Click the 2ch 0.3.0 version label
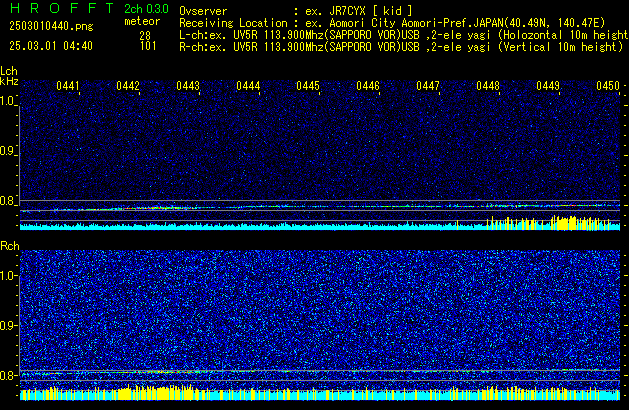Image resolution: width=629 pixels, height=410 pixels. point(146,9)
